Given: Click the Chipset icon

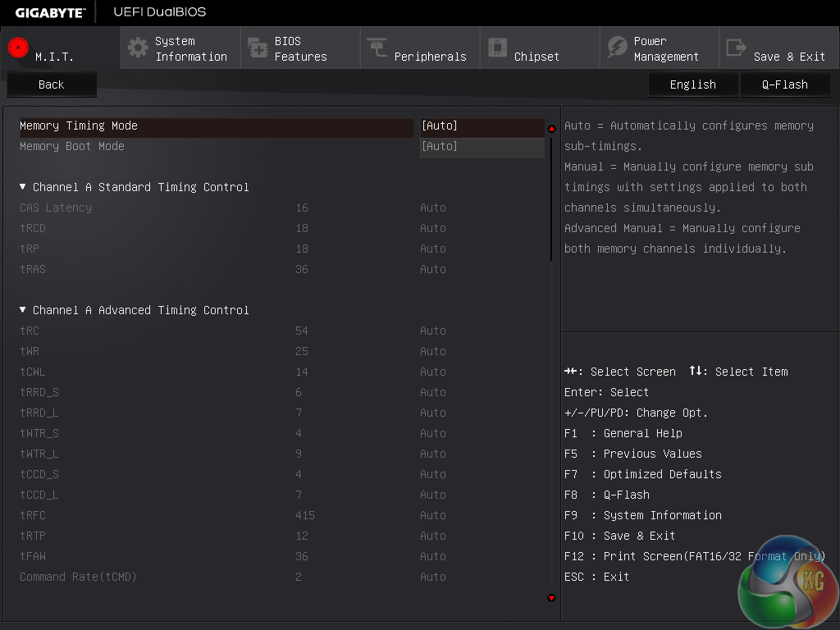Looking at the screenshot, I should coord(497,48).
